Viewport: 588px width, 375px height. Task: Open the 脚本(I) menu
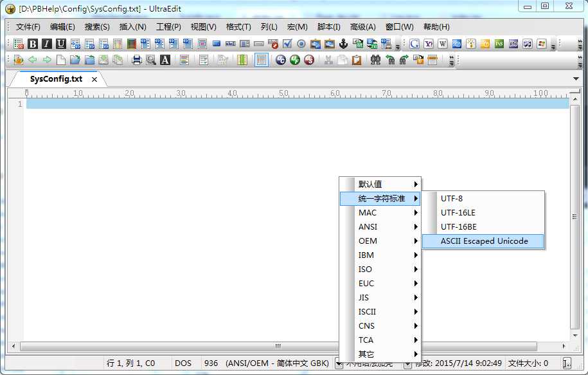328,26
